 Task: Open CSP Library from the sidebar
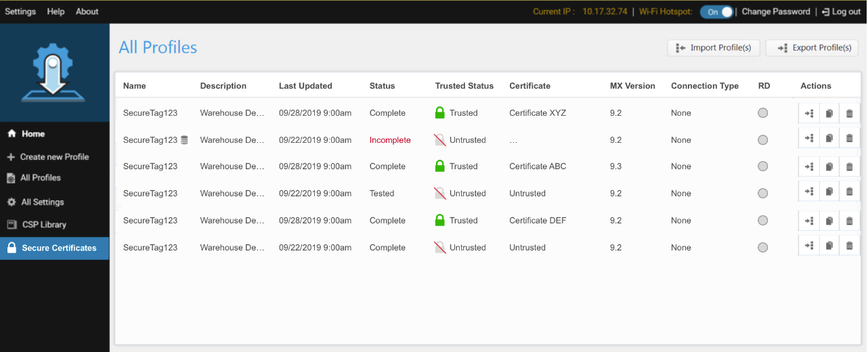pos(44,225)
